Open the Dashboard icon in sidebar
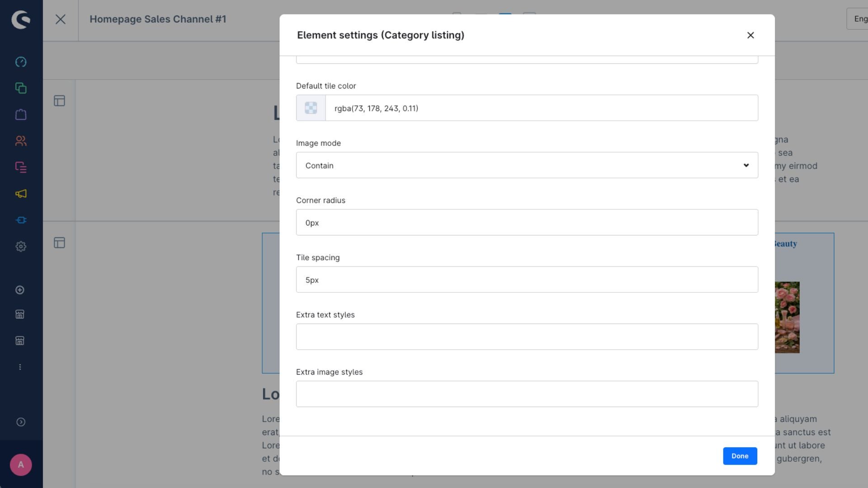This screenshot has height=488, width=868. coord(21,62)
